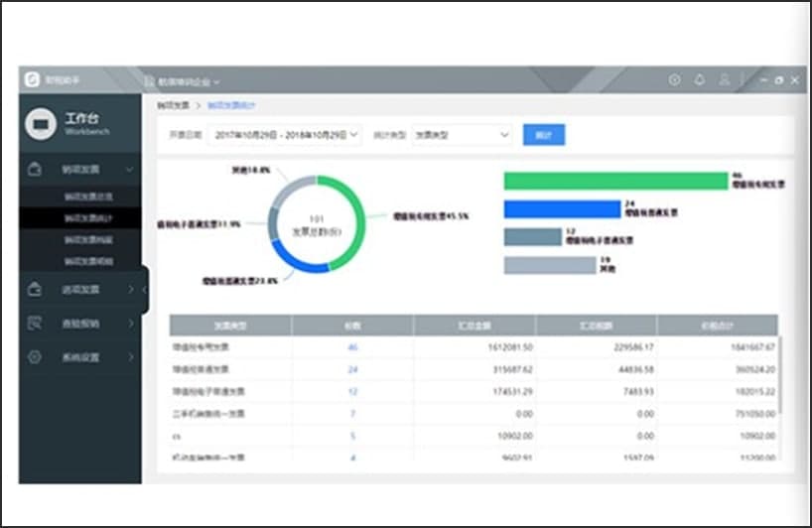The image size is (812, 528).
Task: Click the blue 统计 button
Action: [544, 135]
